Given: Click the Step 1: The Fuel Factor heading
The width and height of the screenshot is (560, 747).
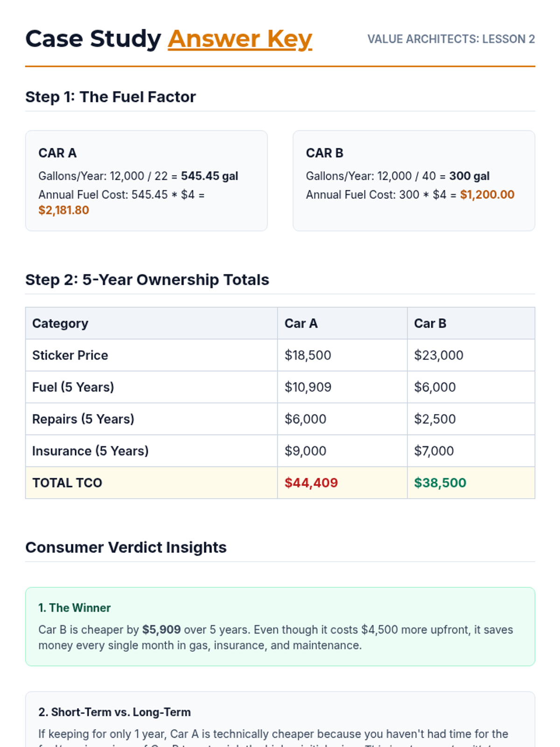Looking at the screenshot, I should tap(111, 97).
